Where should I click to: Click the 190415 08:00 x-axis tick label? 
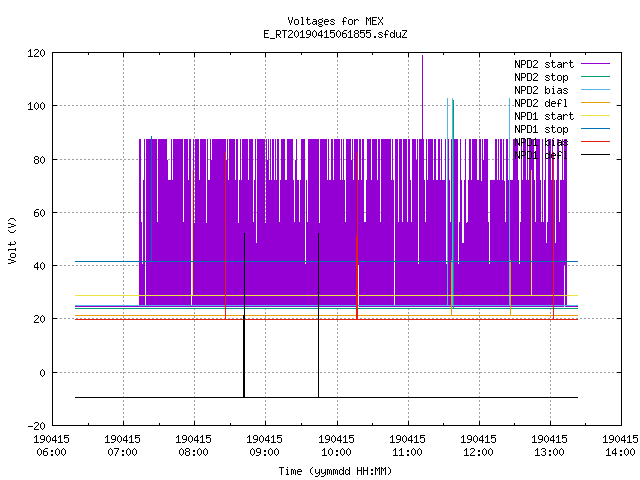pyautogui.click(x=193, y=446)
